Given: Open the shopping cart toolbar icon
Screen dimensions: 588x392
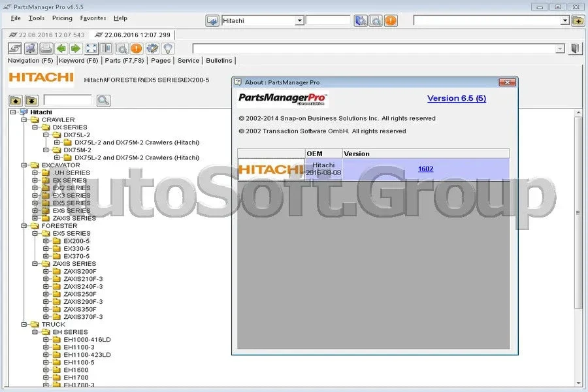Looking at the screenshot, I should pyautogui.click(x=31, y=48).
